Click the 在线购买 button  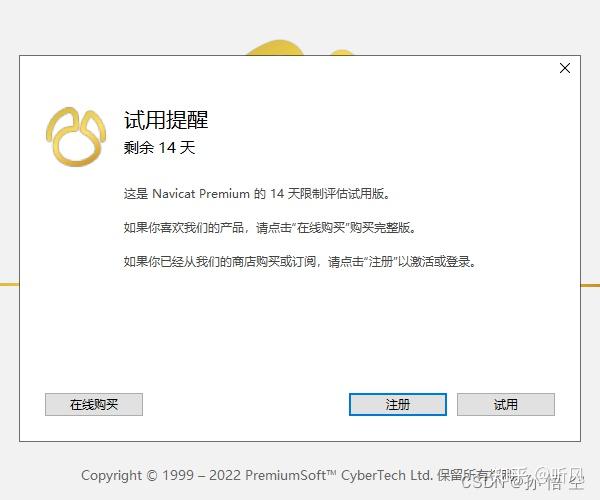(94, 404)
